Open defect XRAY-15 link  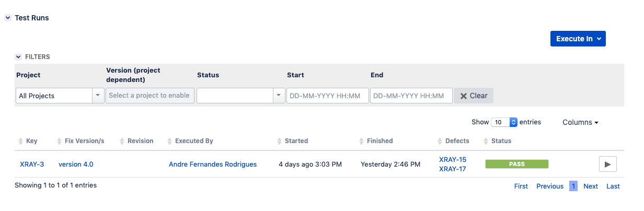[x=453, y=159]
